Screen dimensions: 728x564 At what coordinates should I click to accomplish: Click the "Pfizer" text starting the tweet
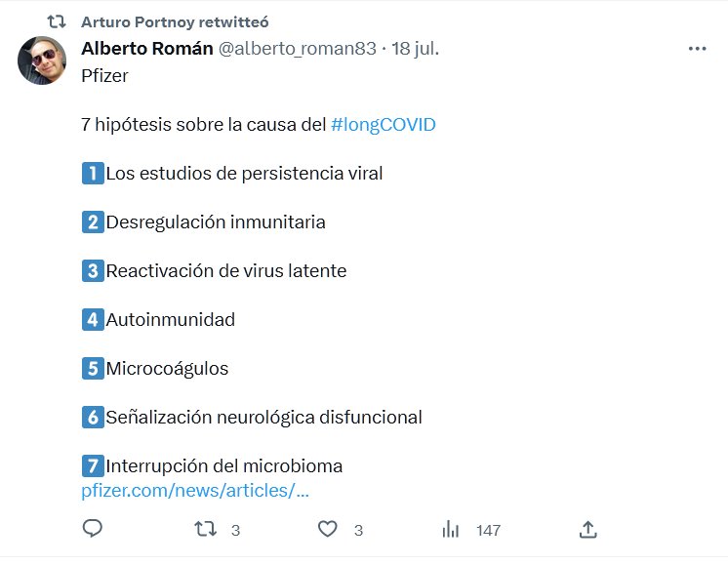[x=104, y=76]
